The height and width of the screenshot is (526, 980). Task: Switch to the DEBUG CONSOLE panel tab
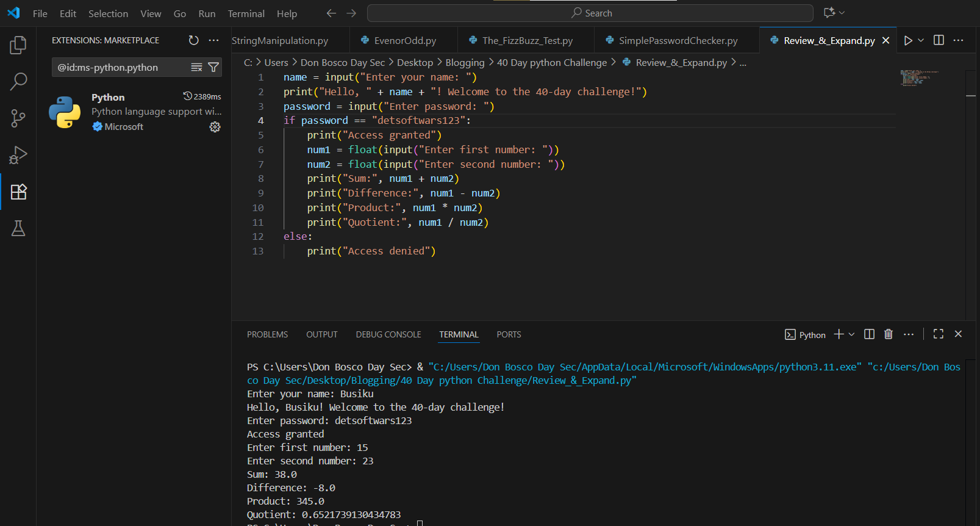click(x=388, y=334)
